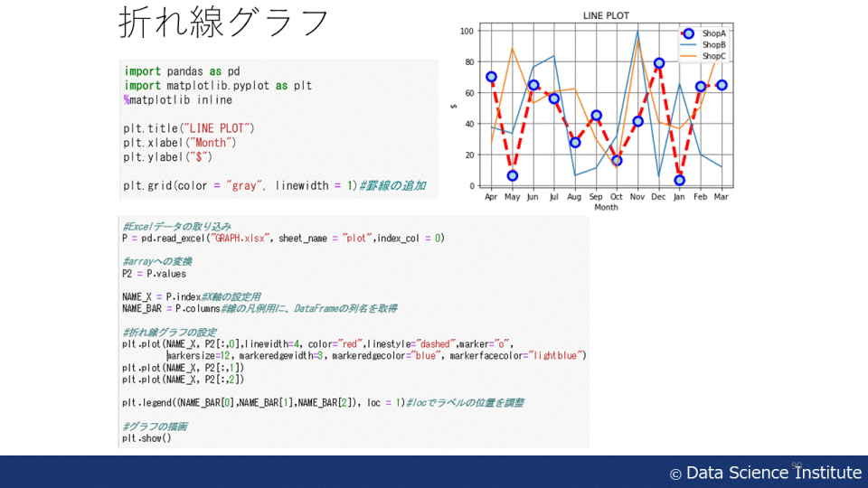The image size is (868, 488).
Task: Click the pd.read_excel code line
Action: (x=283, y=239)
